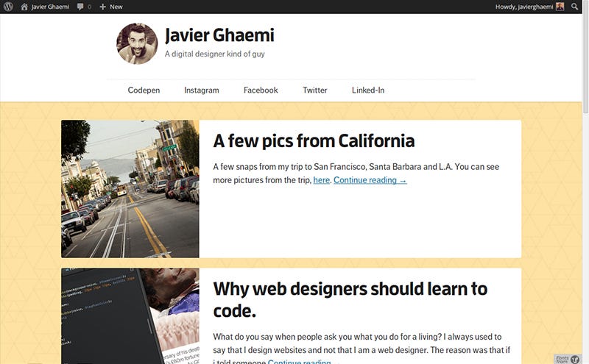Click the home icon beside Javier Ghaemi in admin bar
The height and width of the screenshot is (364, 589).
click(24, 7)
